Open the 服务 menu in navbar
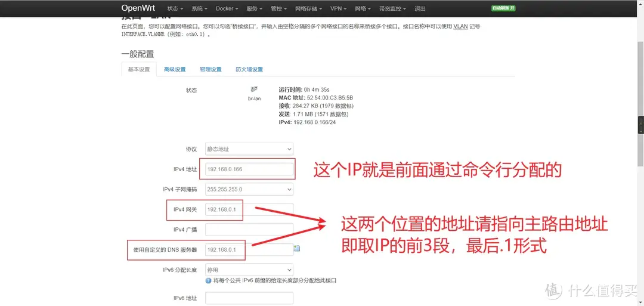Screen dimensions: 644x306 (254, 8)
